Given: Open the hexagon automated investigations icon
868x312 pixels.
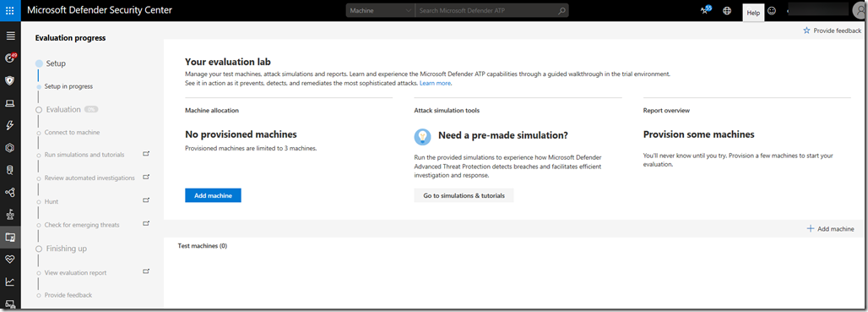Looking at the screenshot, I should click(10, 148).
